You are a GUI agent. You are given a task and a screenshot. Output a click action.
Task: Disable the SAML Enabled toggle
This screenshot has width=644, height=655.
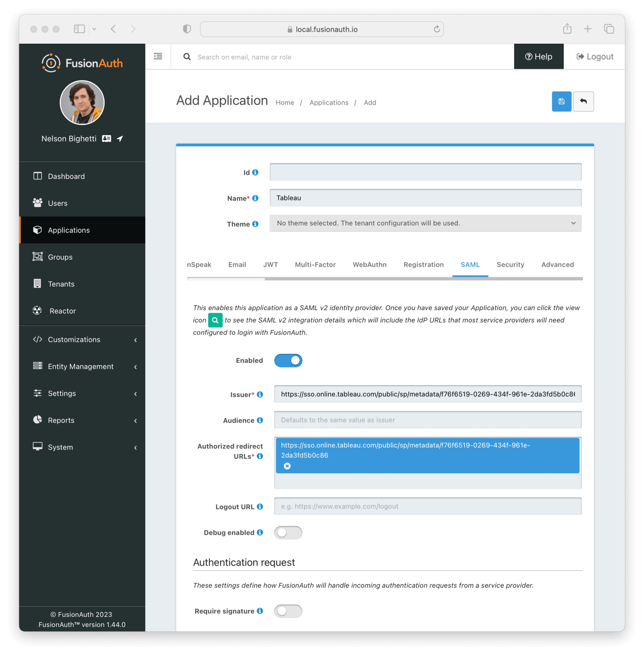[x=288, y=360]
